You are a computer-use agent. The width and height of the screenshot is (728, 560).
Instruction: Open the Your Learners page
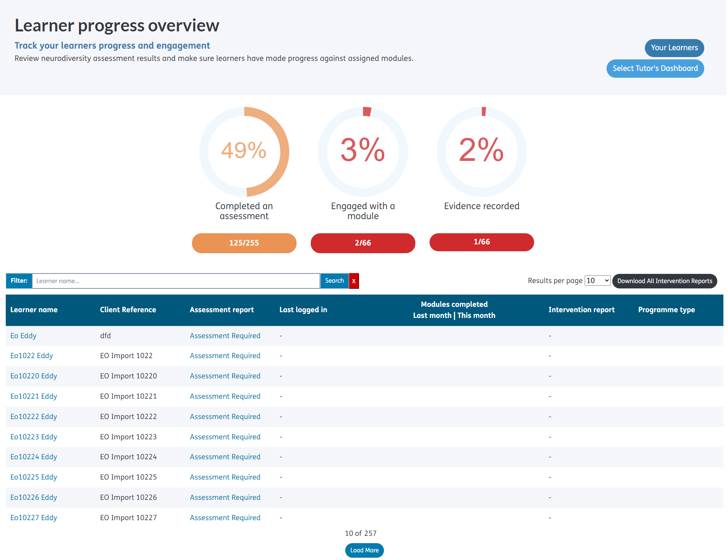tap(674, 48)
